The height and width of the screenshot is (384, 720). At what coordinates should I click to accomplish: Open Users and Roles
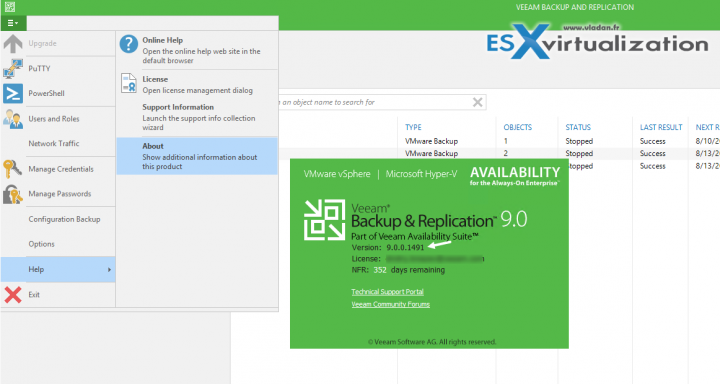[58, 119]
